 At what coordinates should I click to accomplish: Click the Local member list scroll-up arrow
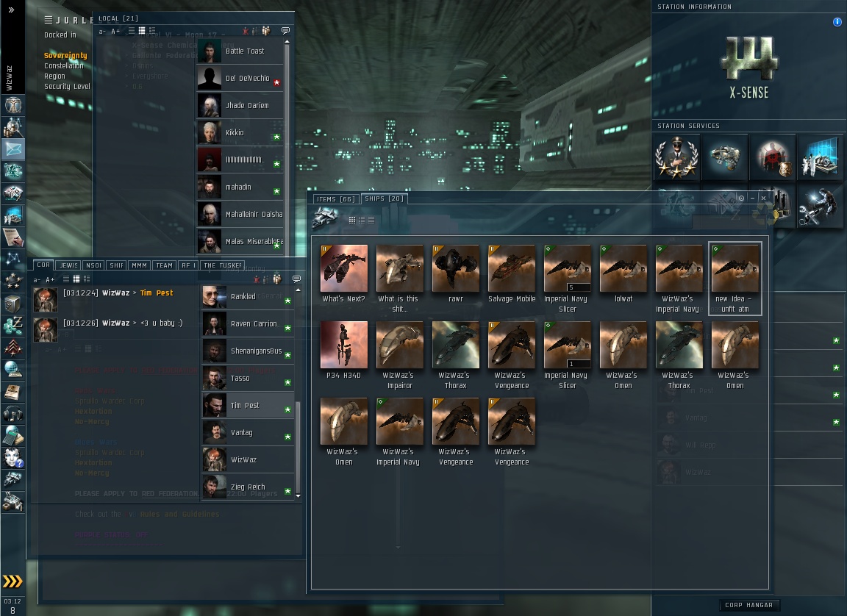[x=287, y=42]
